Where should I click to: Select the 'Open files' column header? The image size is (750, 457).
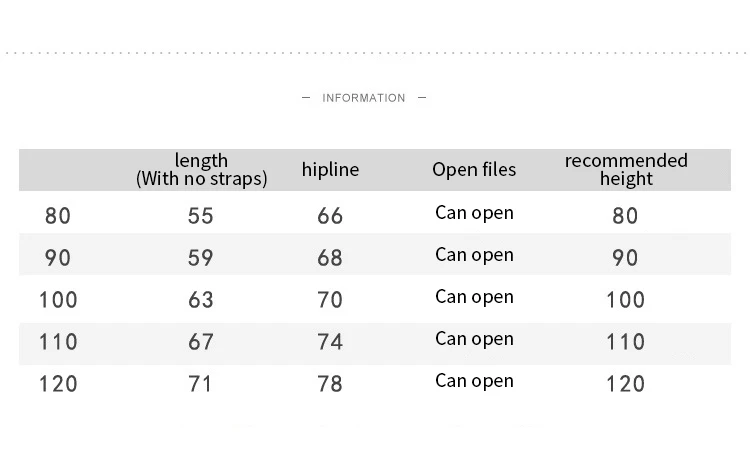click(x=474, y=169)
